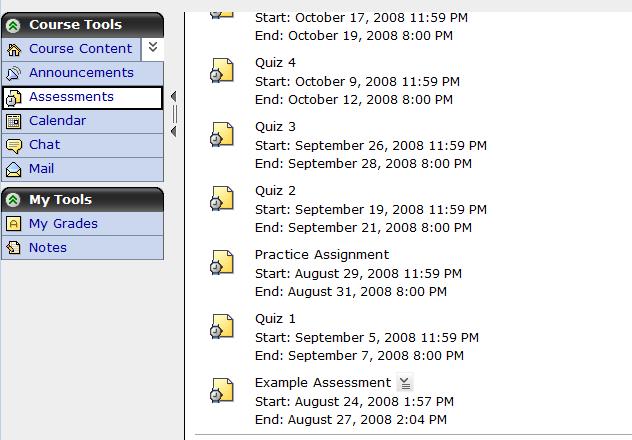Open Course Content from the sidebar
632x440 pixels.
point(80,49)
